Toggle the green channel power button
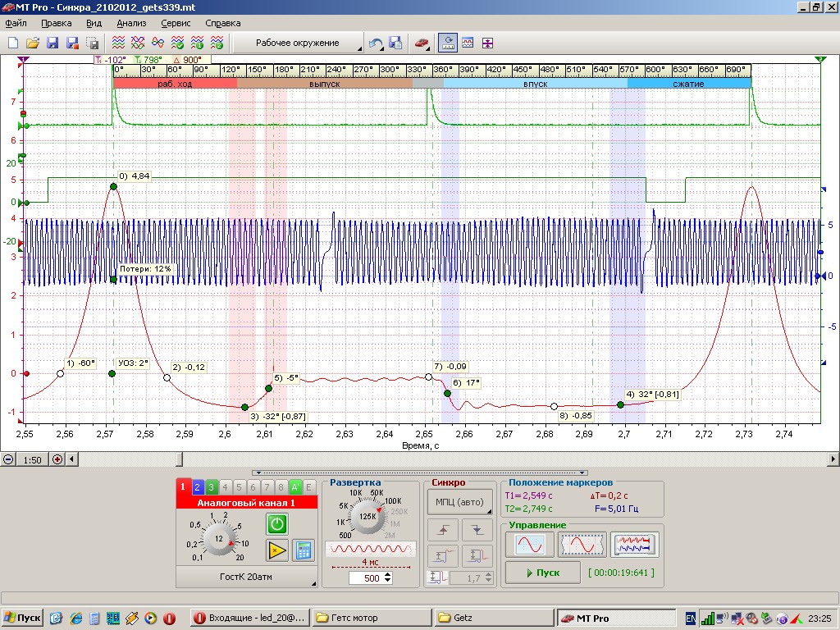The width and height of the screenshot is (840, 630). [x=277, y=524]
